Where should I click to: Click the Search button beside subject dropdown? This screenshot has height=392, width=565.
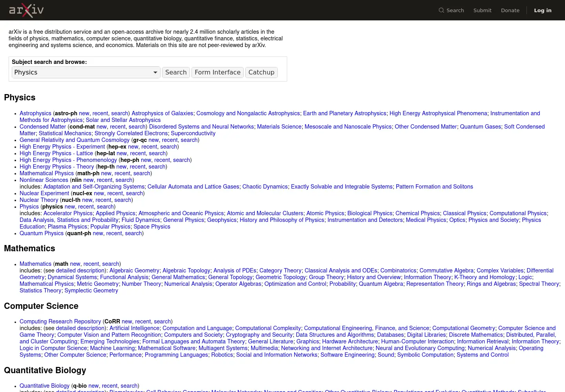pos(176,73)
